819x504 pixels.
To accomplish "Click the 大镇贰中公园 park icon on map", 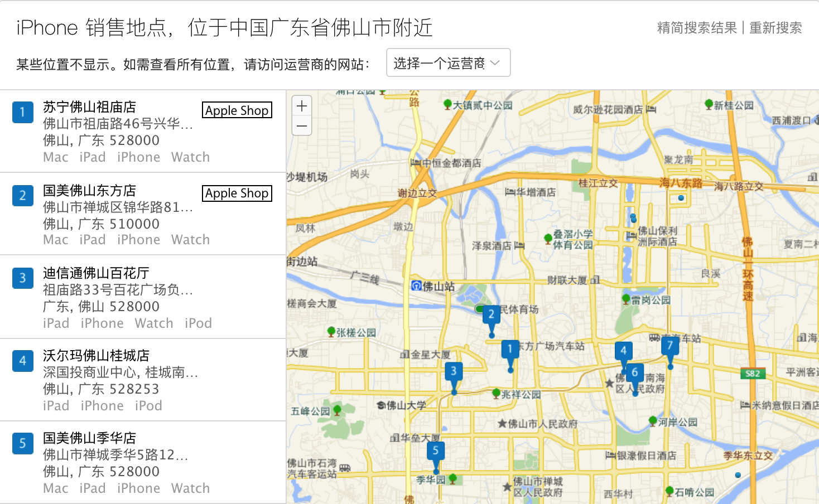I will pos(447,104).
